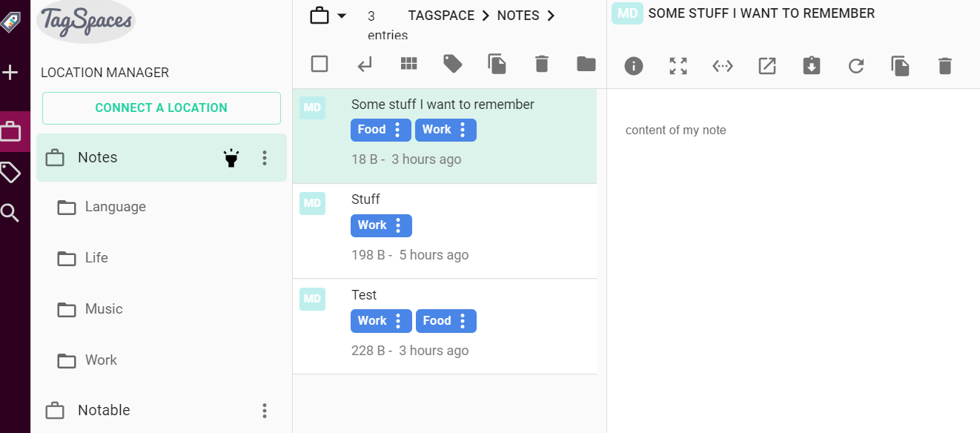980x433 pixels.
Task: Open the Music folder in the tree
Action: pos(102,309)
